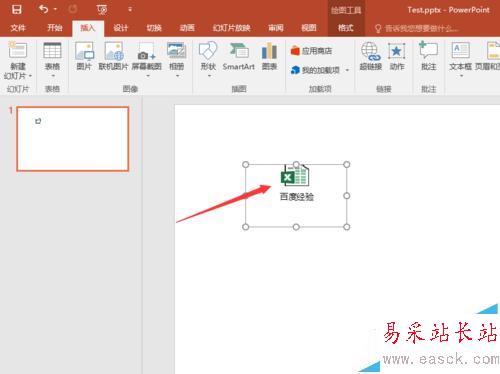Expand the 屏幕截图 dropdown arrow
500x374 pixels.
[148, 76]
